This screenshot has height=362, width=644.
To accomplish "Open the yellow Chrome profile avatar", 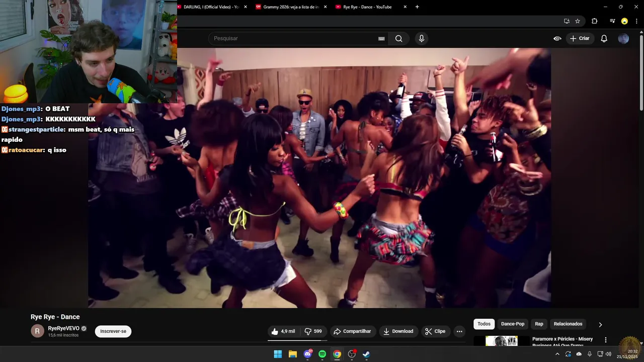I will coord(624,21).
